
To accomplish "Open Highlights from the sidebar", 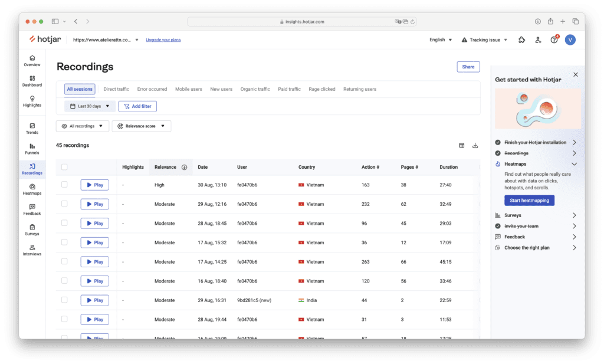I will pos(32,101).
